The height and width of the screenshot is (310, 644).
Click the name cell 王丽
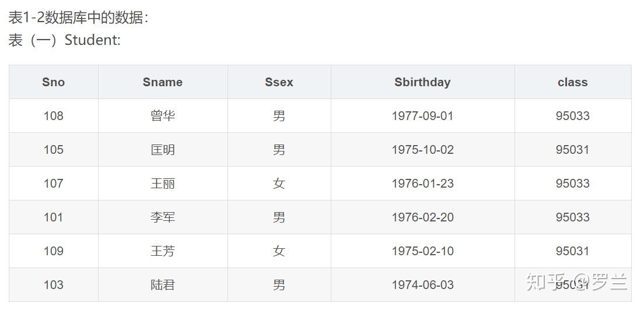(x=163, y=184)
